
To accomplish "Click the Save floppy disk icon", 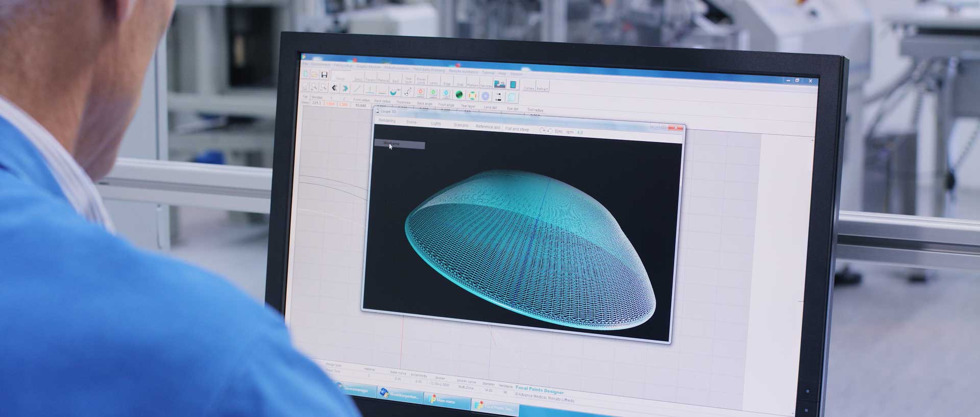I will (x=324, y=75).
